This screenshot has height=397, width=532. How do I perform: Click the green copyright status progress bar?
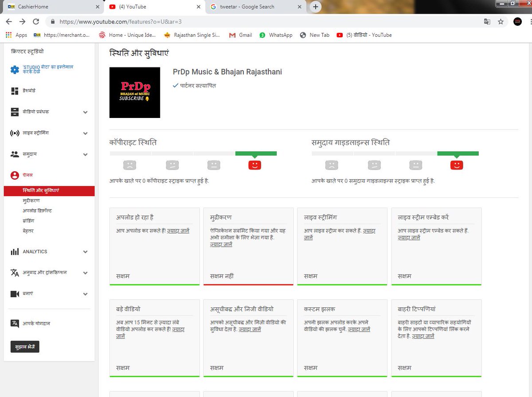point(256,153)
